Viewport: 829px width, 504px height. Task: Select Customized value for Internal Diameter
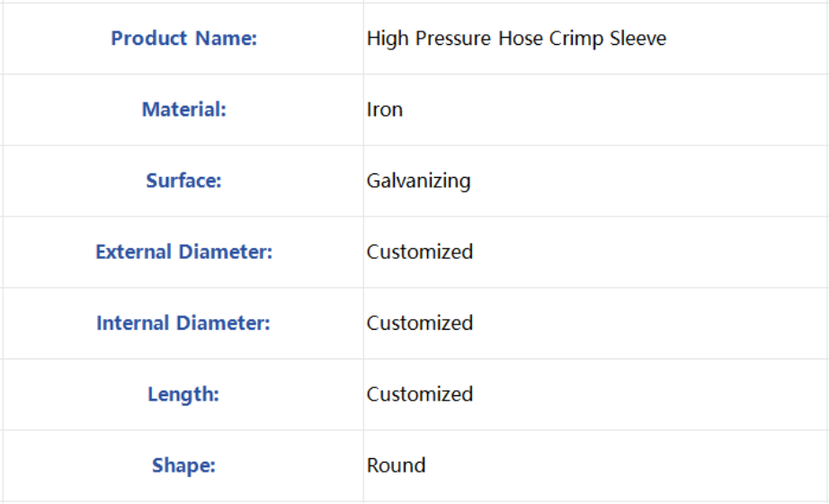[419, 323]
